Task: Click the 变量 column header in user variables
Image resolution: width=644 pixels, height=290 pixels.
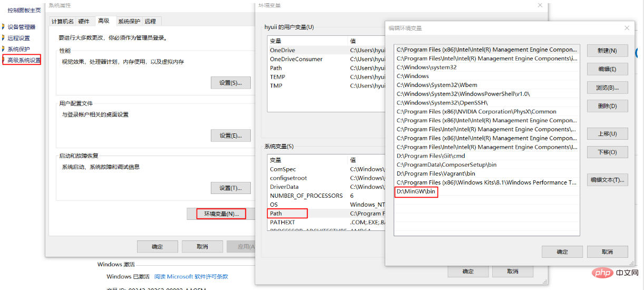Action: point(308,41)
